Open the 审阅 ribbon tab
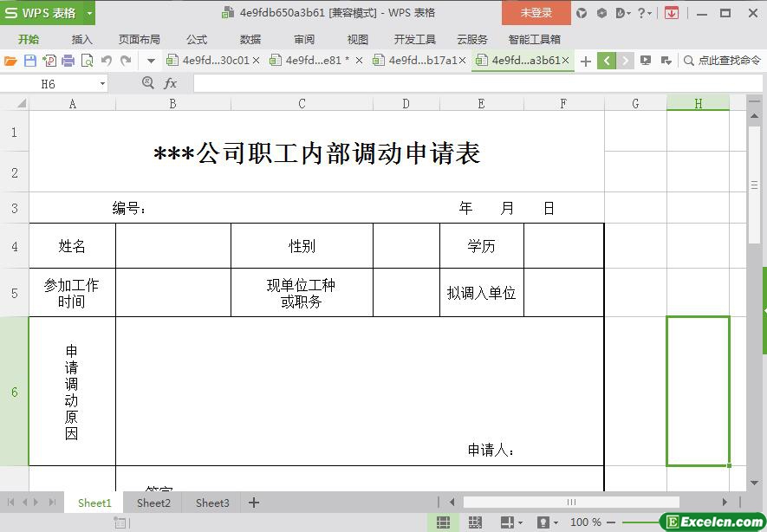This screenshot has height=532, width=767. pos(304,40)
